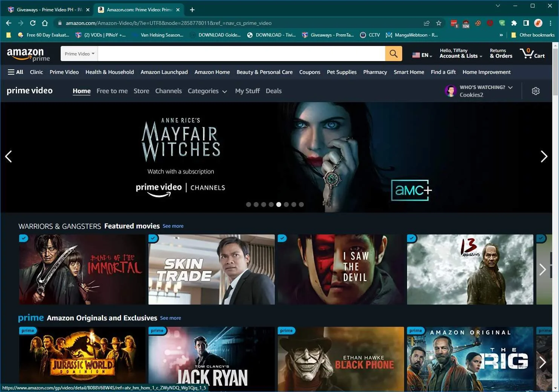Open The Rig Amazon Original thumbnail
Viewport: 559px width, 392px height.
470,359
